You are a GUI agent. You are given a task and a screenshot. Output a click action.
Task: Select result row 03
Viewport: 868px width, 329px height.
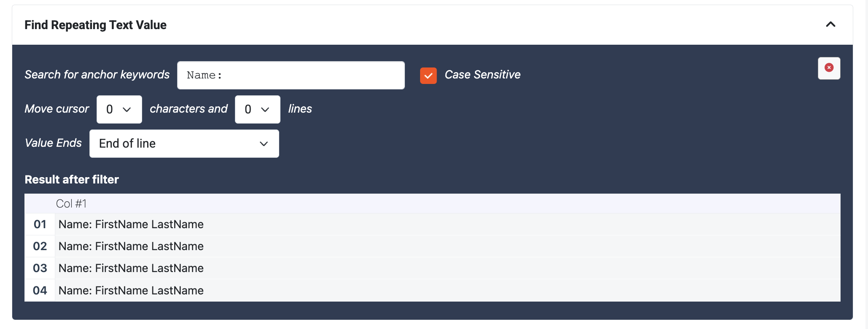coord(131,268)
